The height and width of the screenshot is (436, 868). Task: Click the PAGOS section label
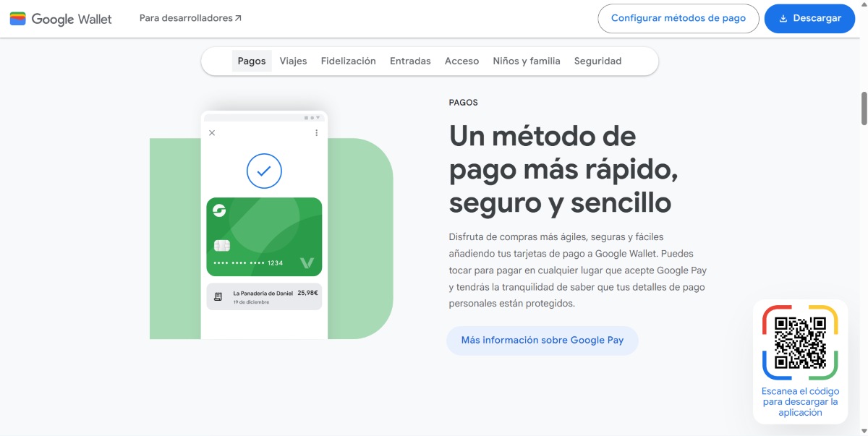(x=463, y=103)
